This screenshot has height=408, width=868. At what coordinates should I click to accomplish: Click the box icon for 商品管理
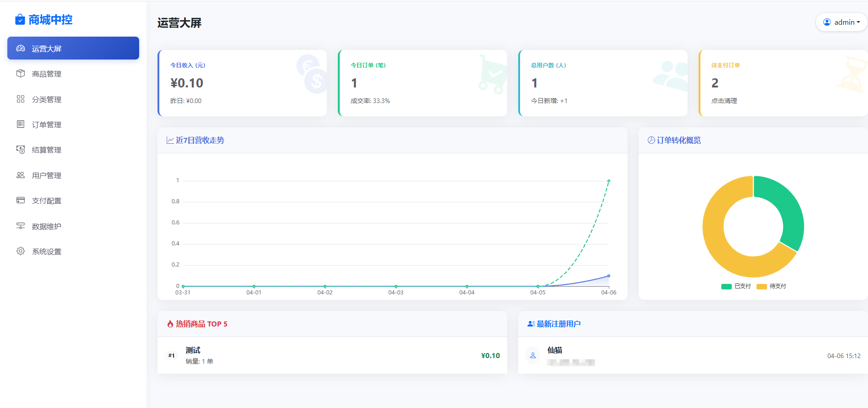pos(21,74)
